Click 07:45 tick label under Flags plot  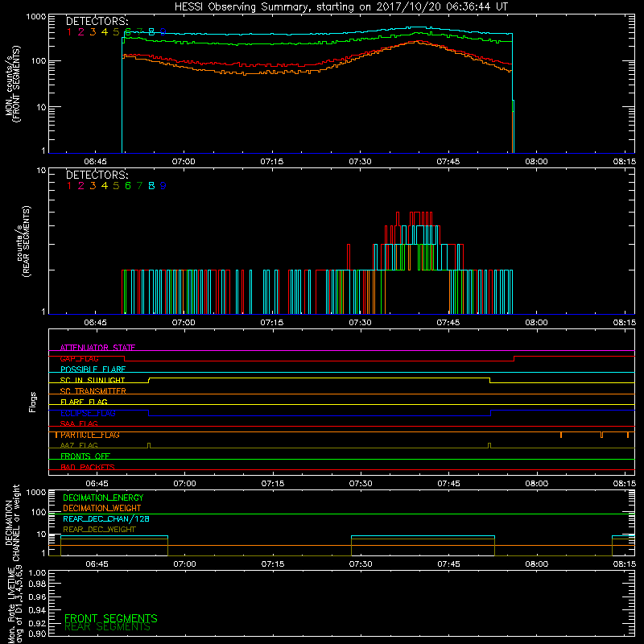(448, 484)
